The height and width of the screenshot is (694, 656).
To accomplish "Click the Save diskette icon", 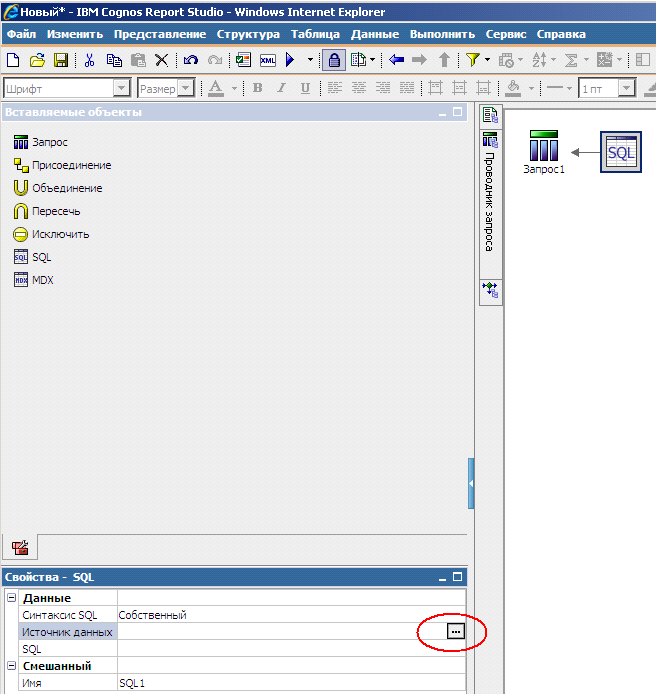I will (x=61, y=60).
